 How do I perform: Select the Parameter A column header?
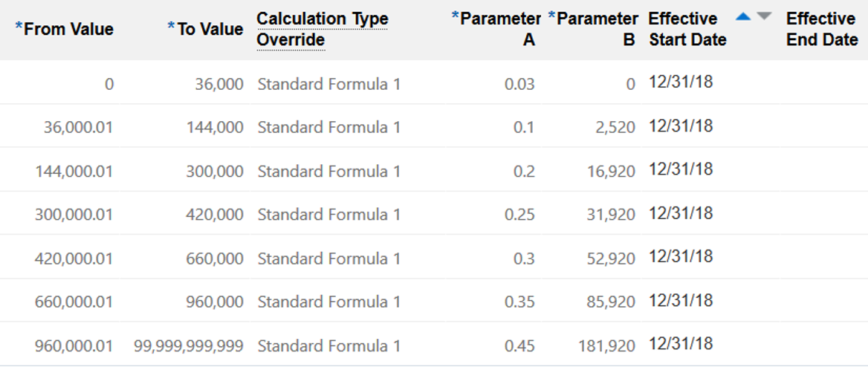[x=496, y=29]
